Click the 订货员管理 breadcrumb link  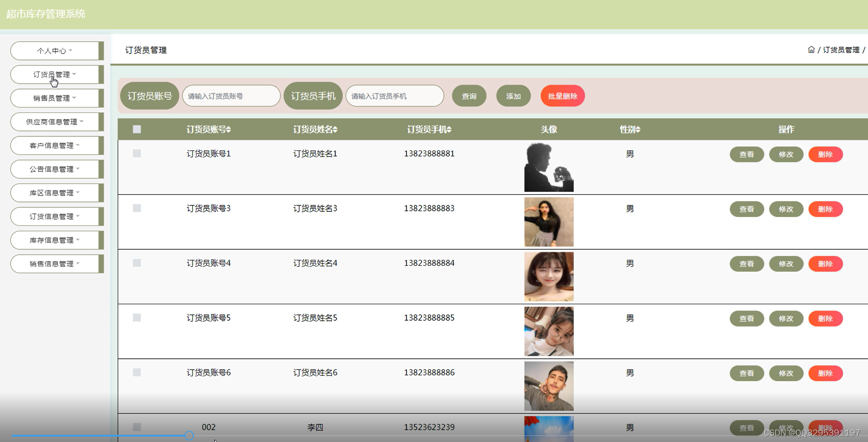tap(841, 50)
